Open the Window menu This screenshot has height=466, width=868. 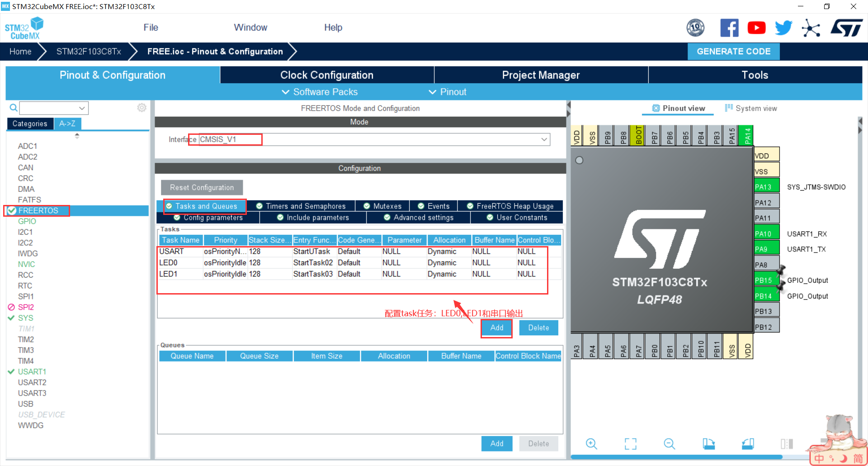tap(250, 27)
